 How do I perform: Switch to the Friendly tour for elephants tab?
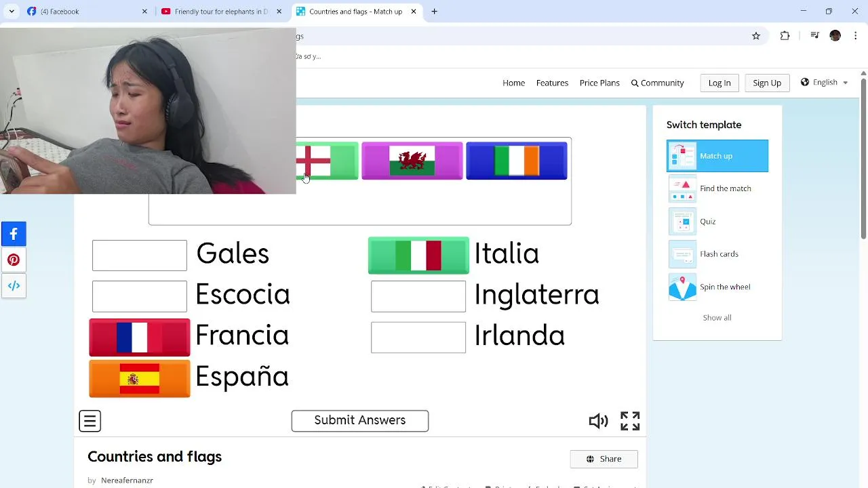222,12
